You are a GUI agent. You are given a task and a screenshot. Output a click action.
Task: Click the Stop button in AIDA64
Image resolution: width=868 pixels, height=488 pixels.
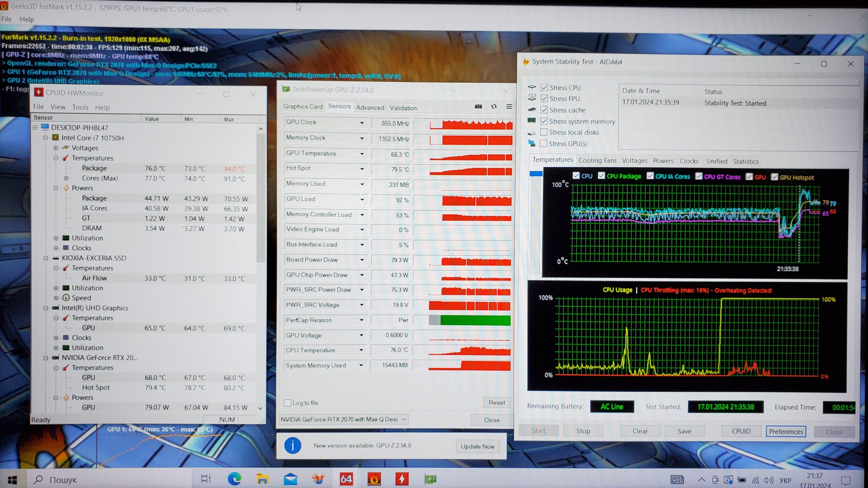(x=583, y=431)
